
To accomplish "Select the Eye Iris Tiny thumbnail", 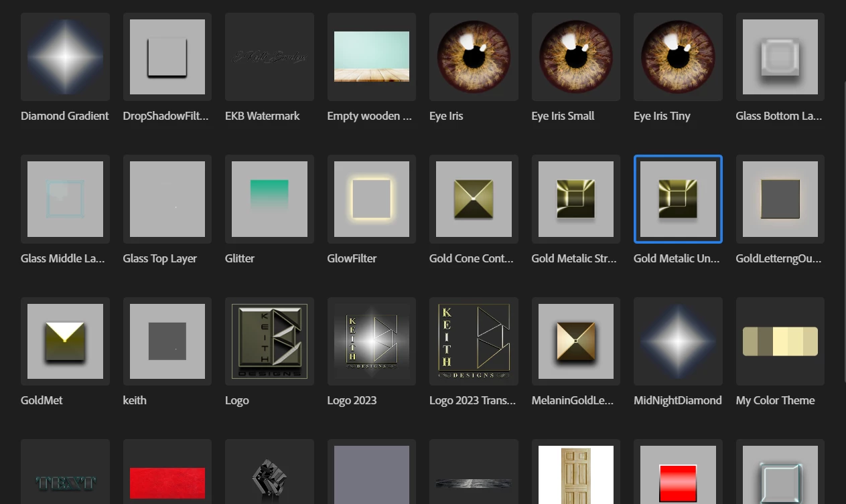I will (678, 57).
